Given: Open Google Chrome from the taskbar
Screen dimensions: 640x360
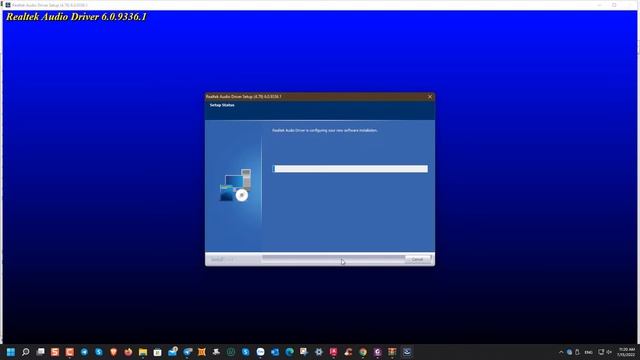Looking at the screenshot, I should (363, 352).
